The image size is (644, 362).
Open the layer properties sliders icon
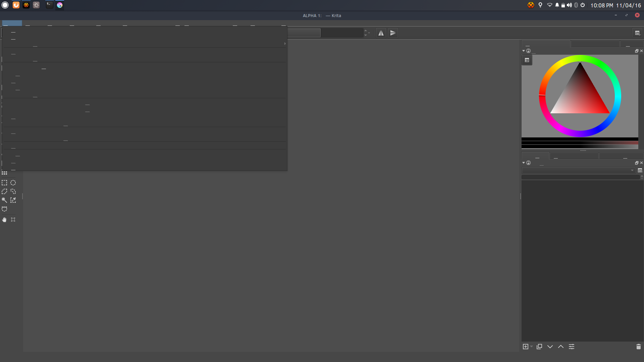tap(572, 347)
